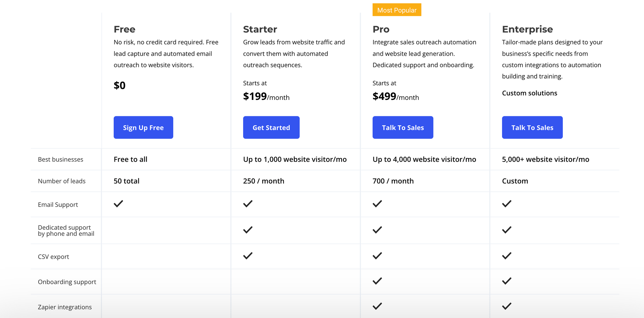This screenshot has height=318, width=644.
Task: Click Starter plan CSV export checkmark
Action: coord(248,256)
